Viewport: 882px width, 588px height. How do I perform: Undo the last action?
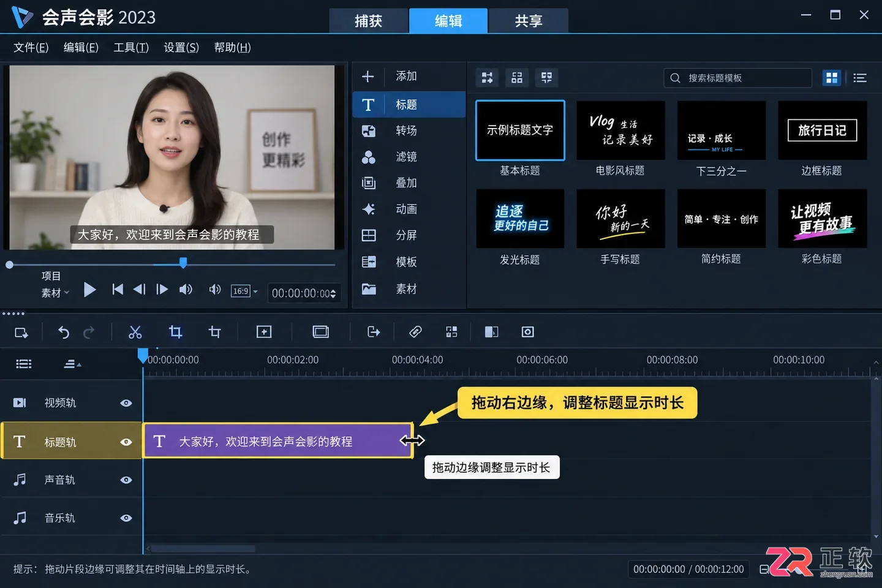point(64,332)
